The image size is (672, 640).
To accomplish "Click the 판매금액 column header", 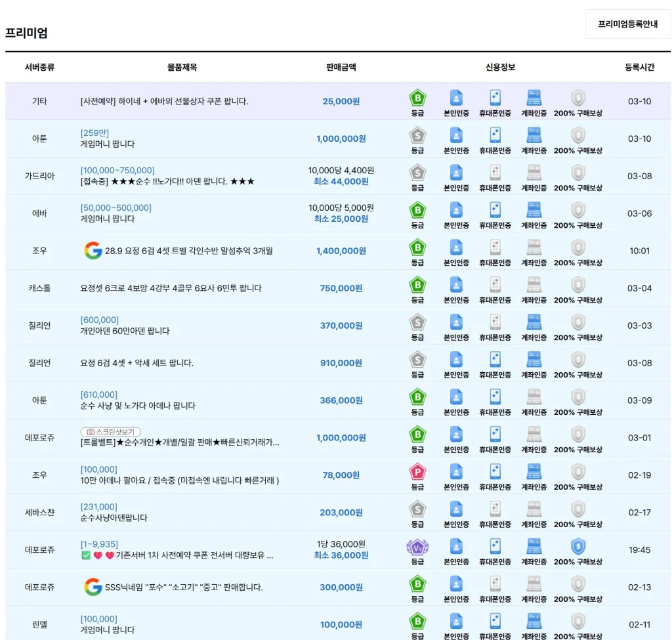I will click(x=341, y=67).
